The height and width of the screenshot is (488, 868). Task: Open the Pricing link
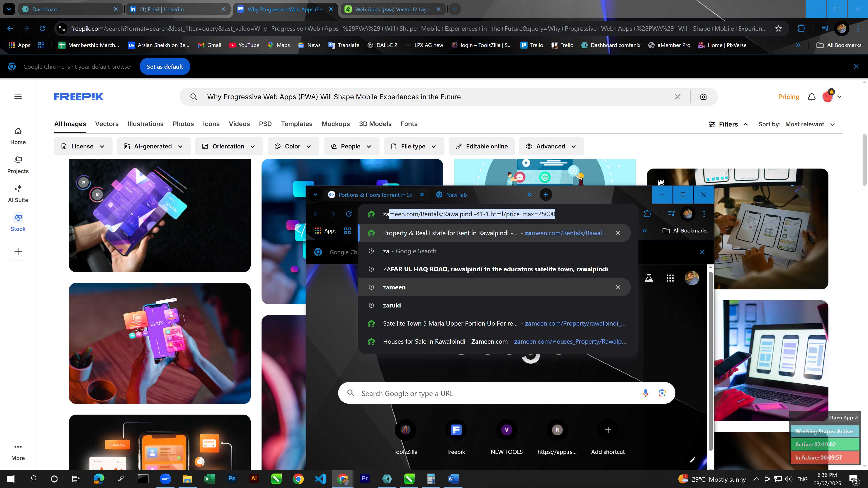[788, 97]
